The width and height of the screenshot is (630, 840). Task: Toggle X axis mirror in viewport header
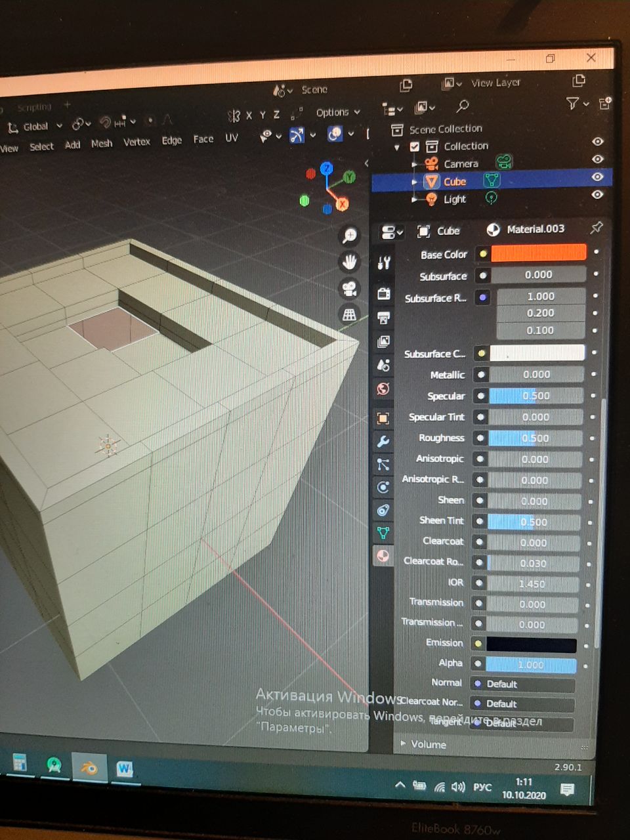click(249, 115)
